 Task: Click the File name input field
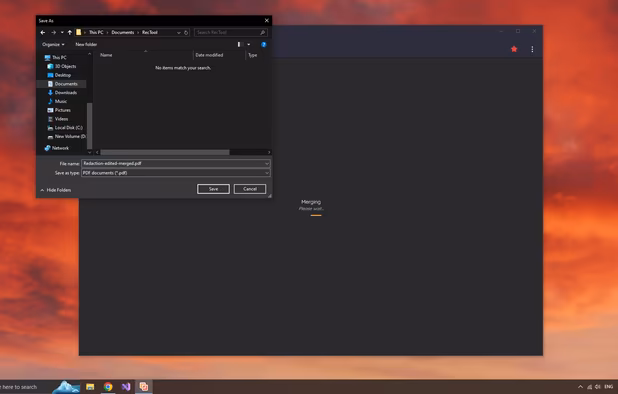[173, 163]
